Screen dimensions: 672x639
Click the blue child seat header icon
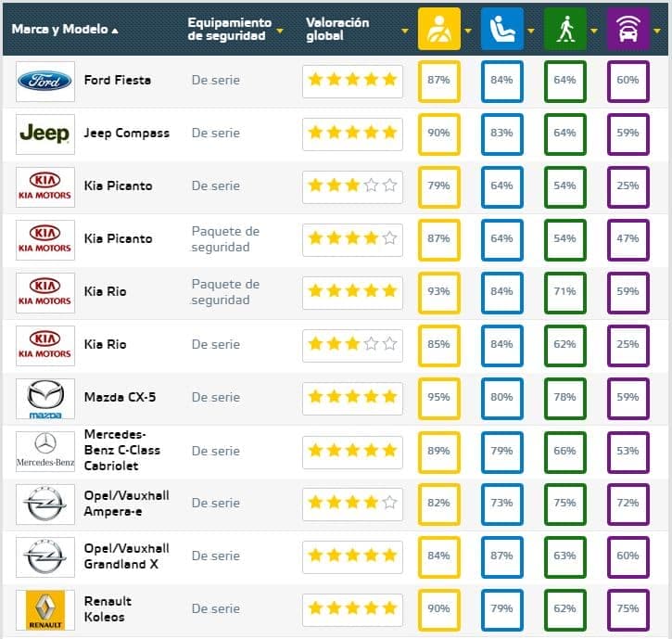point(501,29)
